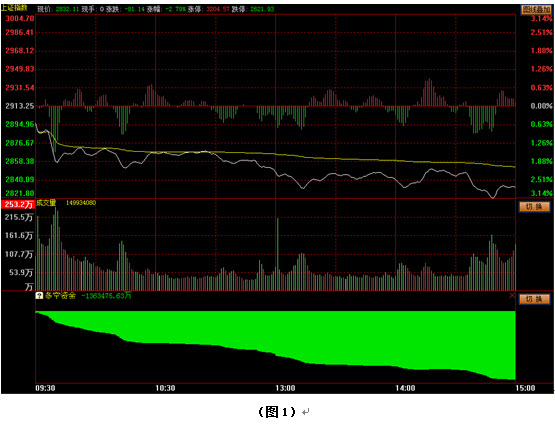Screen dimensions: 555x429
Task: Select the 上证指数 title in the header
Action: (x=13, y=8)
